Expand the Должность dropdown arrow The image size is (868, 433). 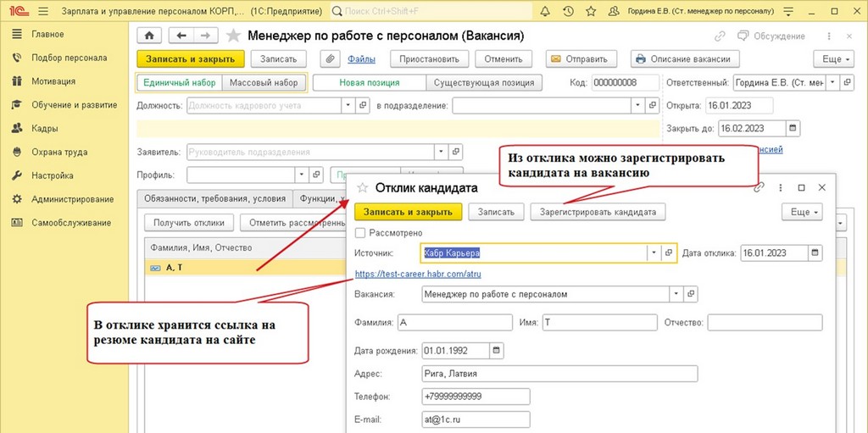pos(348,105)
